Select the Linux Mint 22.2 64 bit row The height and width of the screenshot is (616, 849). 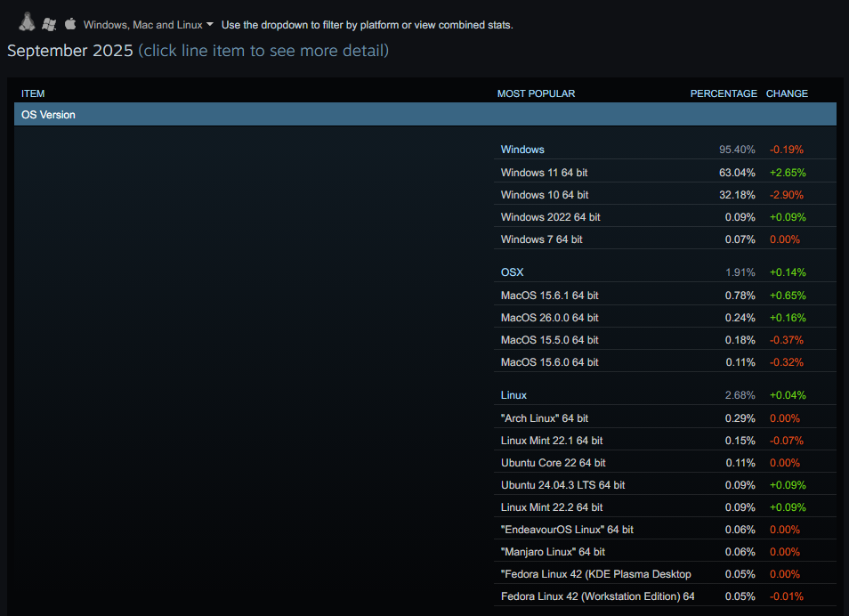coord(665,507)
